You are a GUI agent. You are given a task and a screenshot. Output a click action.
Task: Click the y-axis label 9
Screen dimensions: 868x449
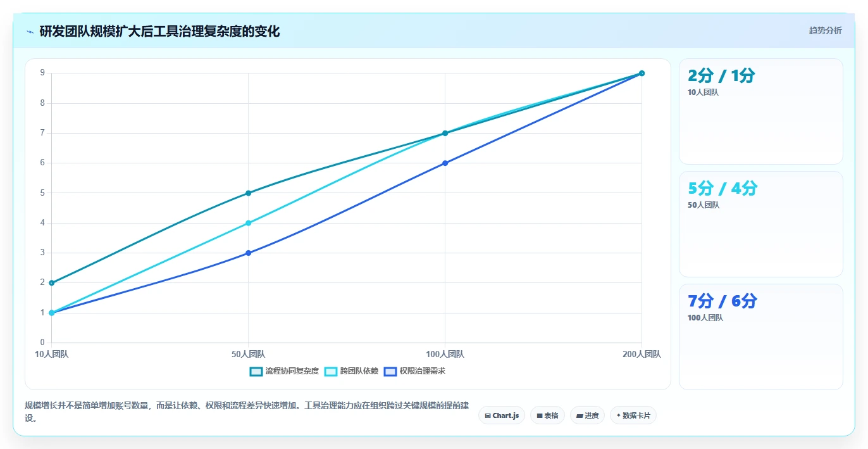pyautogui.click(x=42, y=73)
